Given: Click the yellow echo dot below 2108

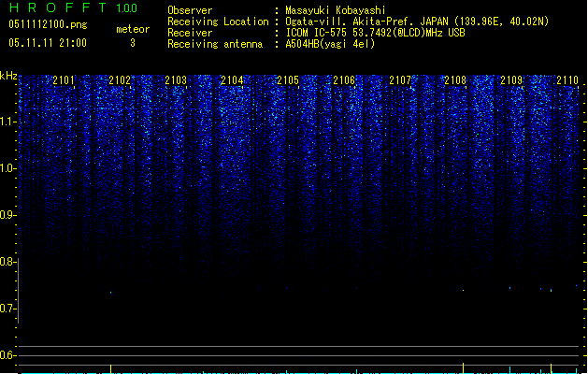Looking at the screenshot, I should (463, 291).
